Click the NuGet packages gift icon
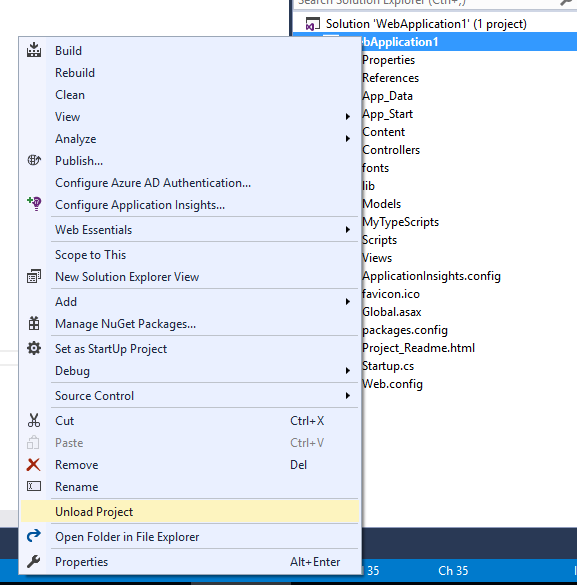The height and width of the screenshot is (585, 577). (x=34, y=323)
